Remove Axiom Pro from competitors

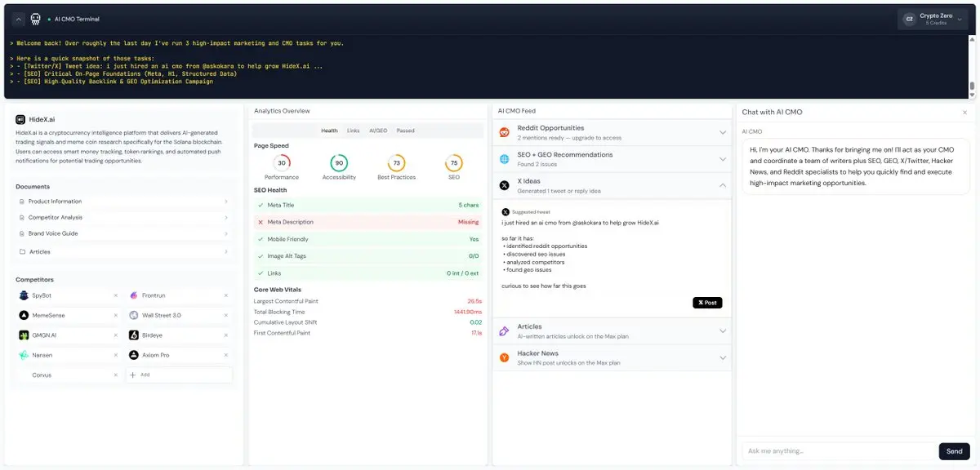pyautogui.click(x=225, y=355)
